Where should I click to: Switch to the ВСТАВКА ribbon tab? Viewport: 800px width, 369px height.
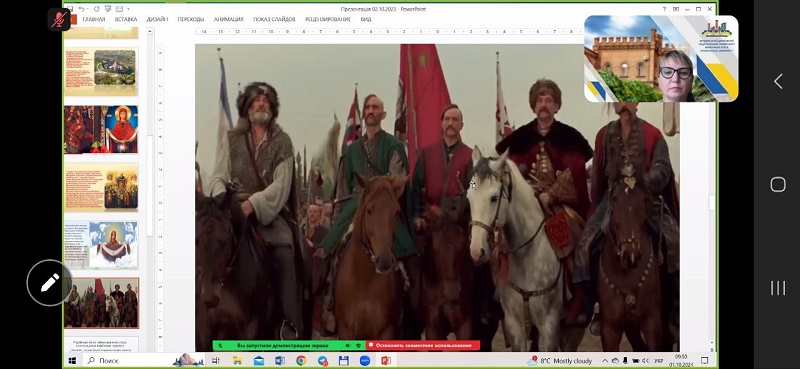click(x=126, y=19)
